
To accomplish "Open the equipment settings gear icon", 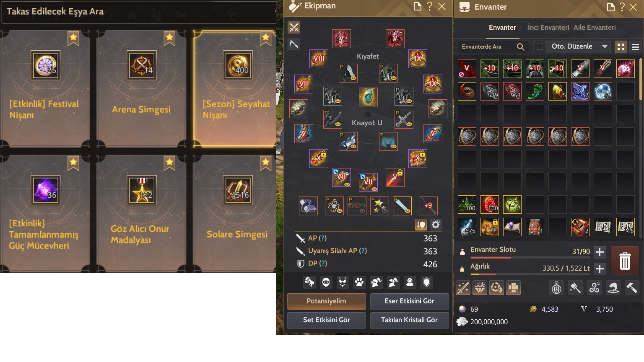I will 436,225.
